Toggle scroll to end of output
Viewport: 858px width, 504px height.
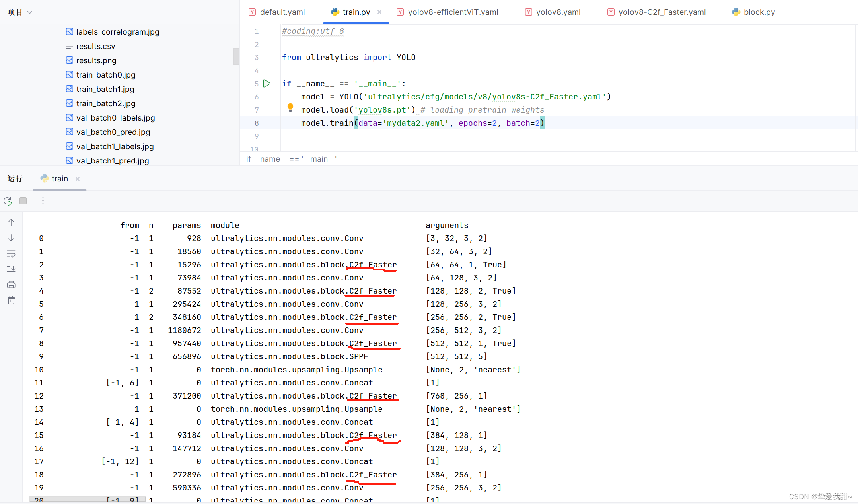11,269
